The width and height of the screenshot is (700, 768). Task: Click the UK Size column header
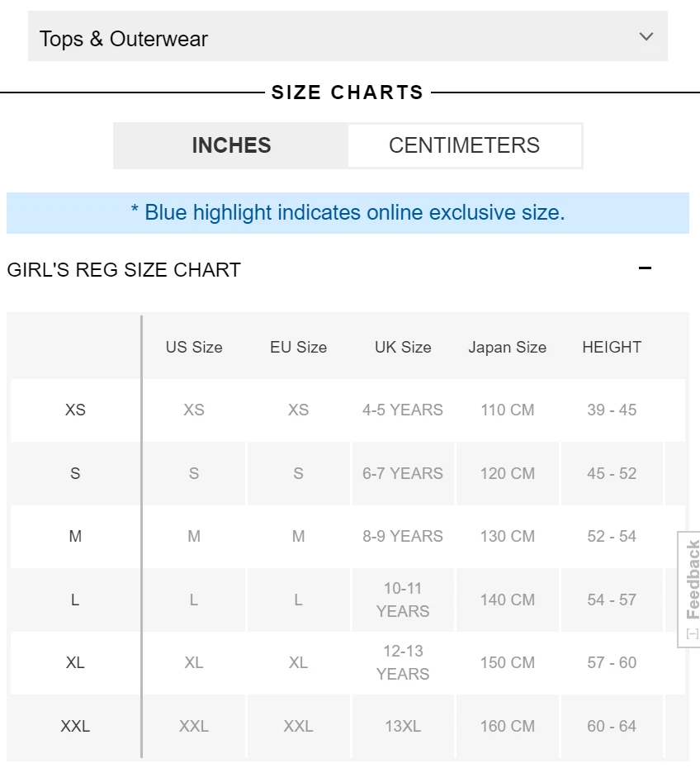tap(403, 348)
